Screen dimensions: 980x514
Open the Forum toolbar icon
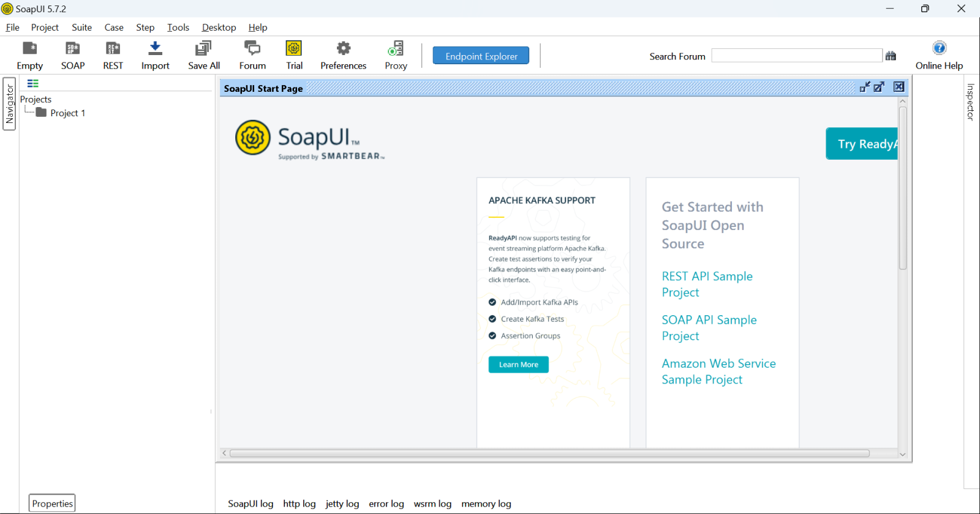point(252,49)
